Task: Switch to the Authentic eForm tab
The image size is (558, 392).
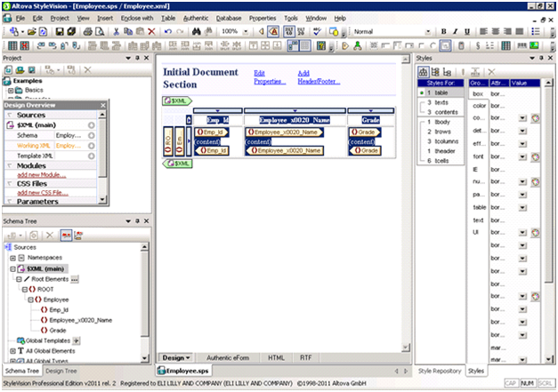Action: click(228, 358)
